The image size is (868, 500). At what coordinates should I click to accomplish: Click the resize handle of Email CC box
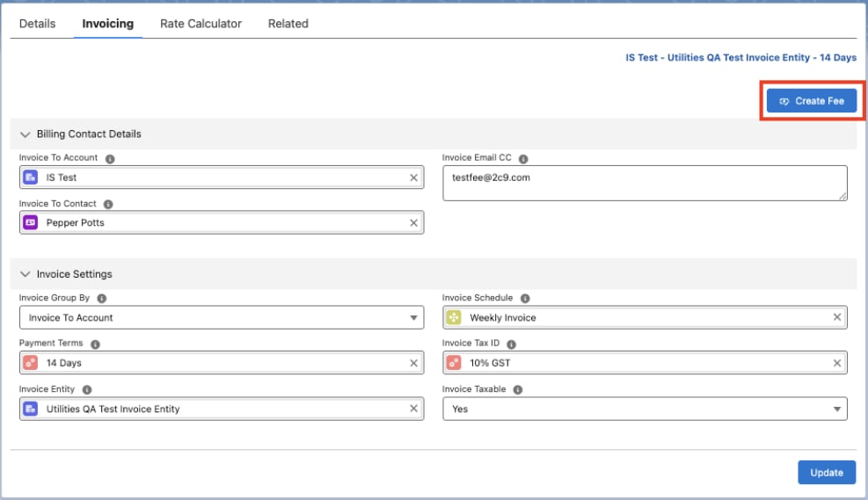tap(842, 196)
